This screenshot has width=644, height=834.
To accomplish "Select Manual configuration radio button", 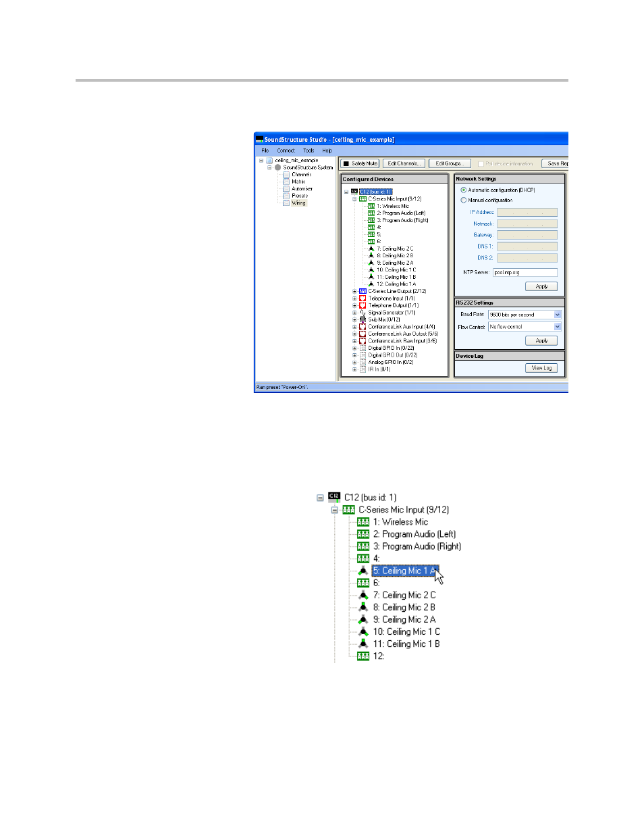I will pyautogui.click(x=463, y=200).
